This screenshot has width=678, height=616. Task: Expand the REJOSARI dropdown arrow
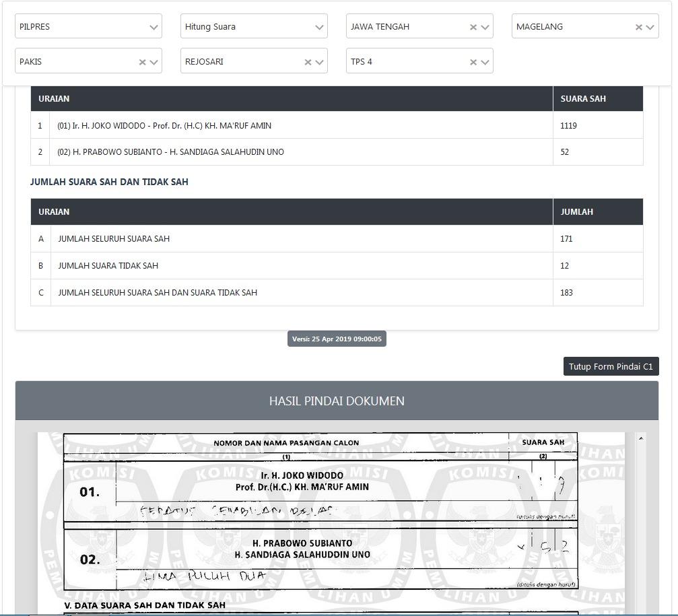(x=320, y=62)
